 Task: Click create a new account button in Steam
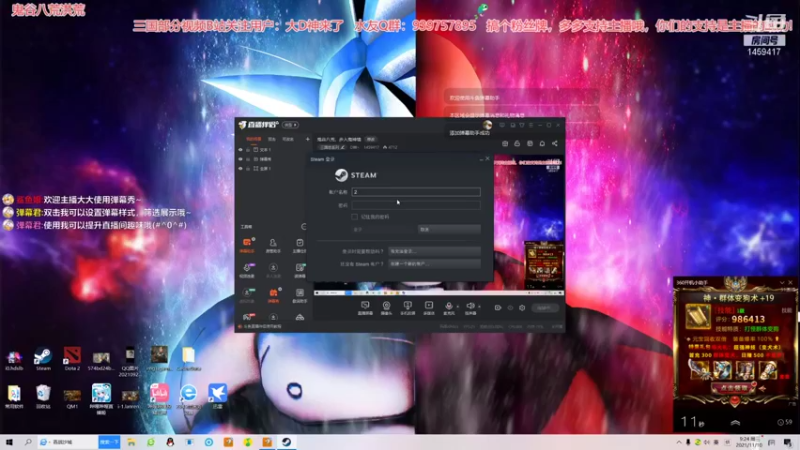[x=434, y=264]
